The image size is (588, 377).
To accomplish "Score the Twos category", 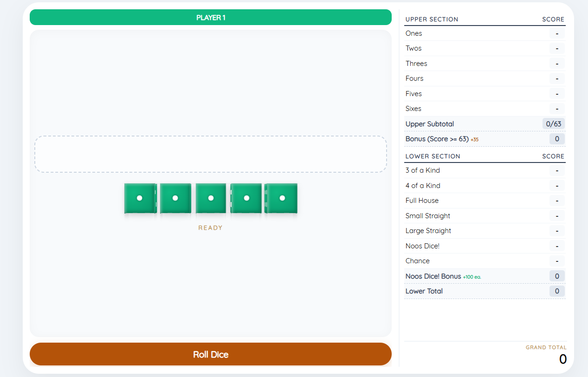I will 485,48.
